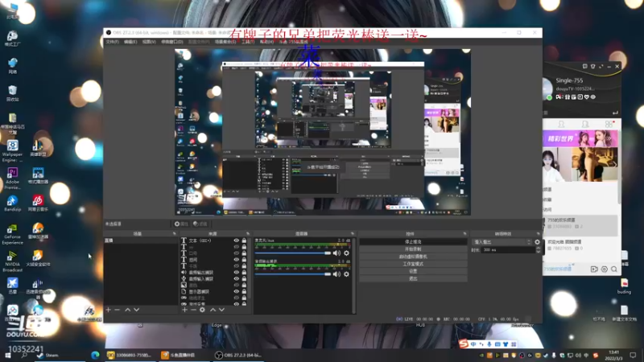Remove the selected scene with the minus icon
The height and width of the screenshot is (362, 644).
coord(117,310)
